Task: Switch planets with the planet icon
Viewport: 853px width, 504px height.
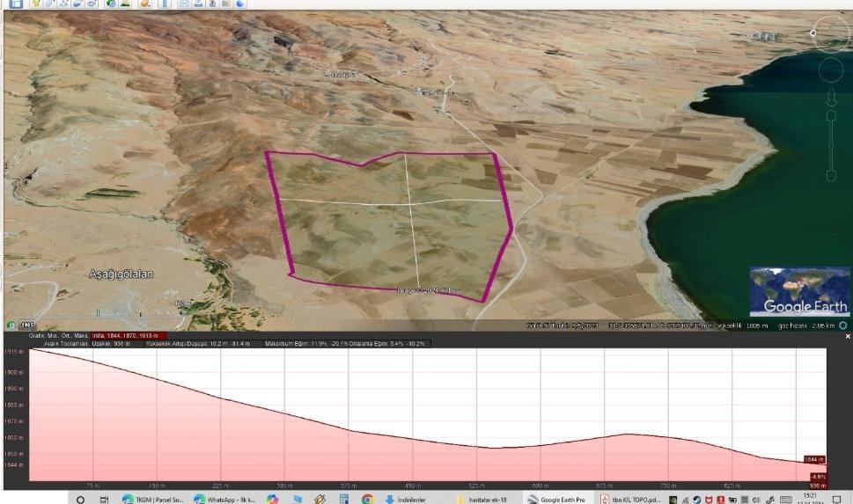Action: pos(144,4)
